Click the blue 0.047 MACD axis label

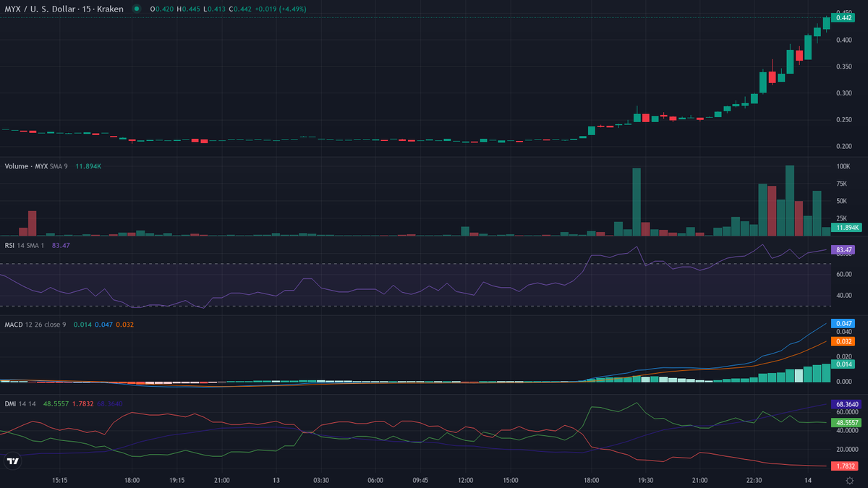844,323
